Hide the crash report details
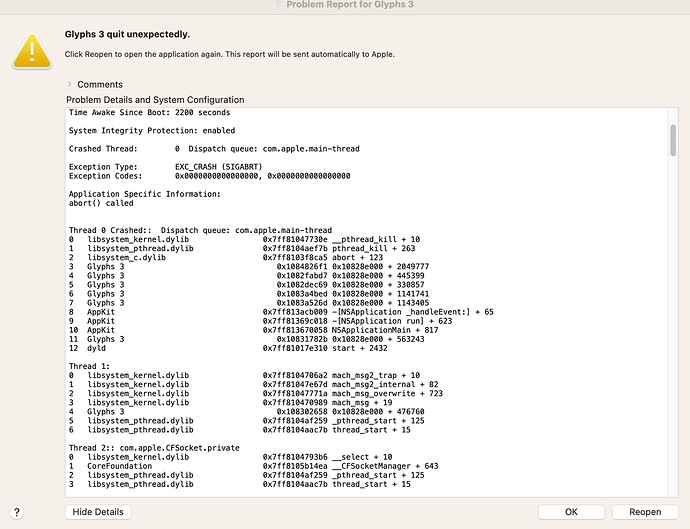Image resolution: width=690 pixels, height=529 pixels. (x=98, y=512)
